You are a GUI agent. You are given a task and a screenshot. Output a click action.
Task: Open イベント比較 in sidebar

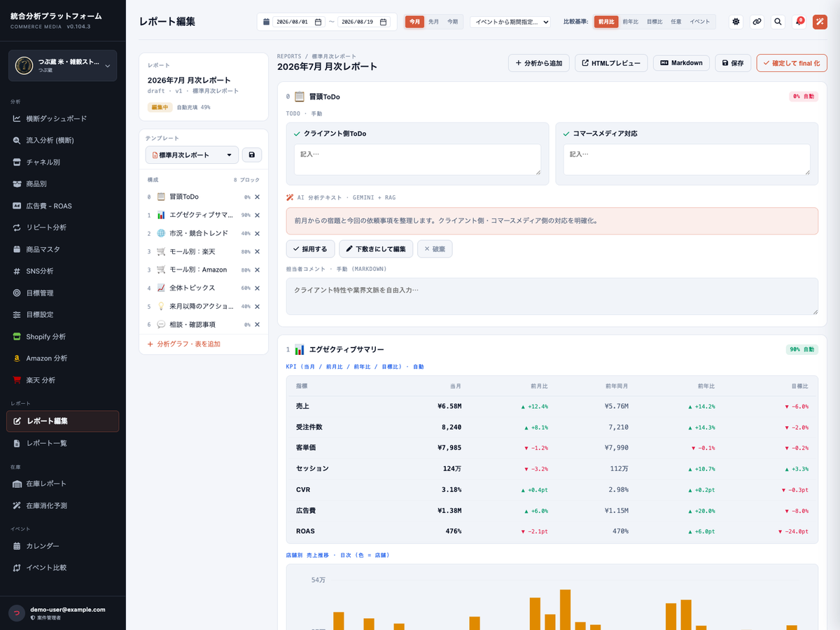(x=63, y=568)
